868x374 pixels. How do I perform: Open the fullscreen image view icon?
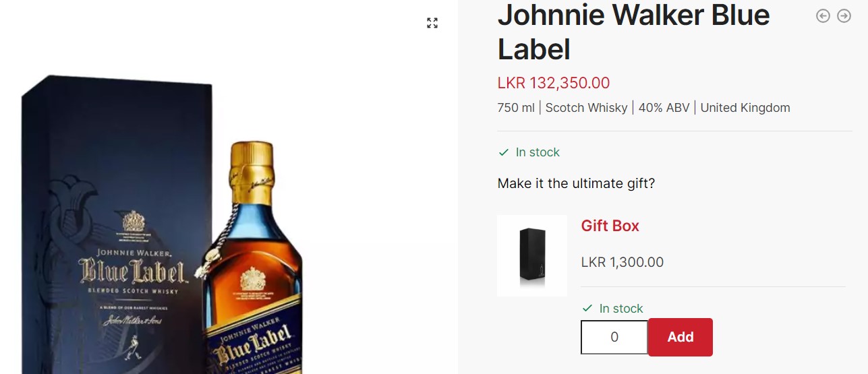432,23
